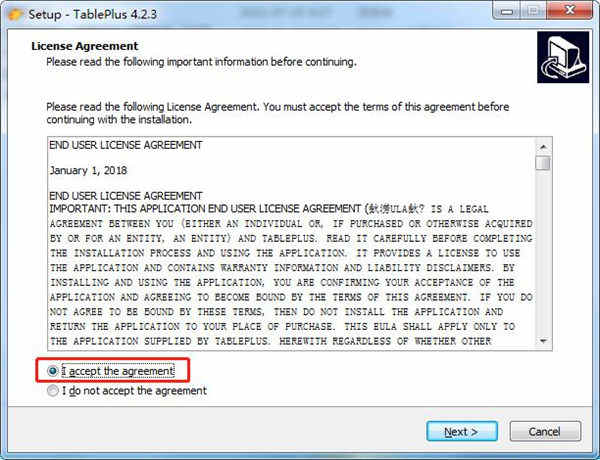Click the first END USER LICENSE AGREEMENT line
600x460 pixels.
click(x=126, y=145)
